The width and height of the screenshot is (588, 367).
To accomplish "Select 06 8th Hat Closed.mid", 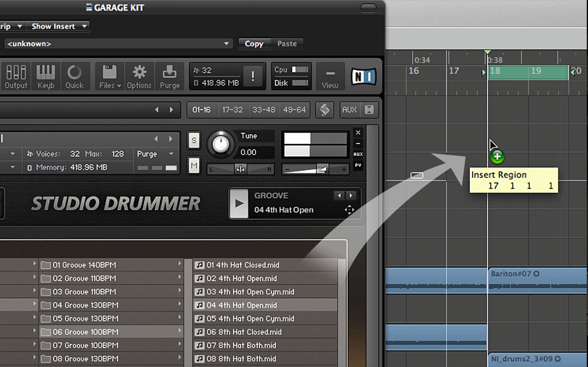I will coord(265,332).
